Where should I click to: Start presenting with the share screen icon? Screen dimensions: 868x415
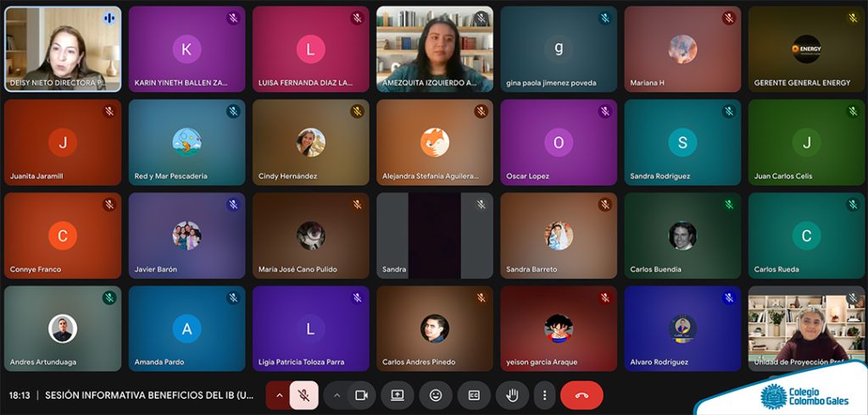(398, 395)
